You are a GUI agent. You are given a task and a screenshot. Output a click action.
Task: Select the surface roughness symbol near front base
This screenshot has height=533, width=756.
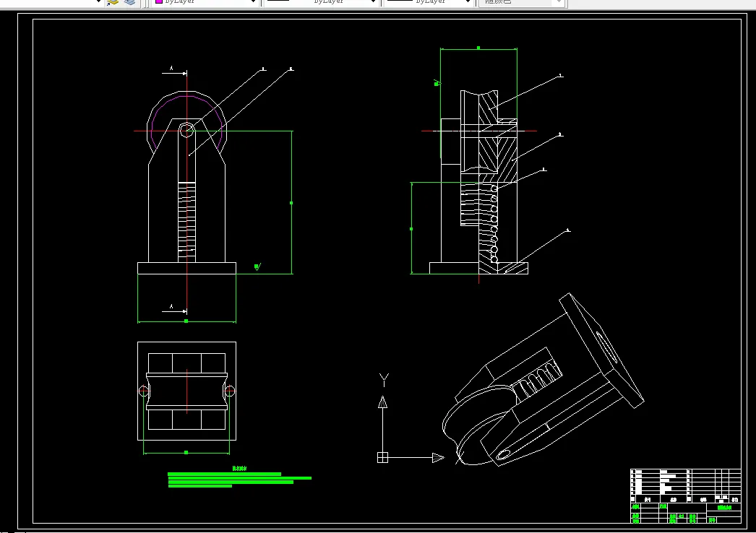pyautogui.click(x=257, y=266)
